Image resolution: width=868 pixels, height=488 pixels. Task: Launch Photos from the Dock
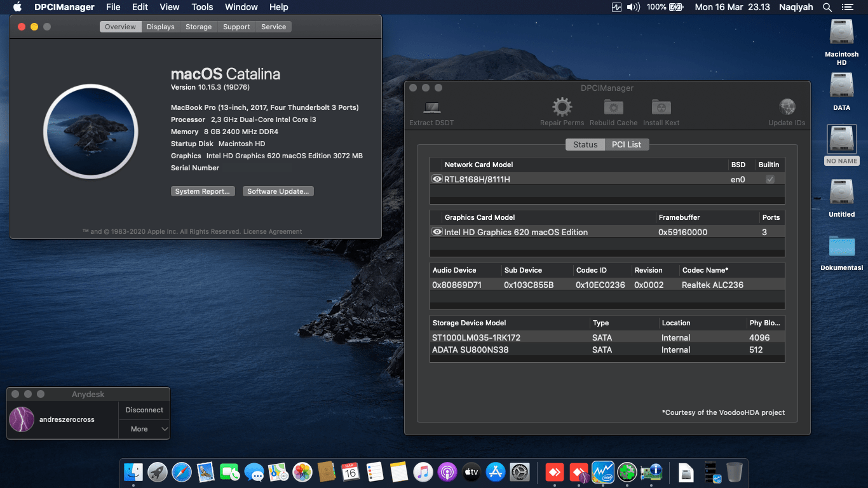click(302, 471)
